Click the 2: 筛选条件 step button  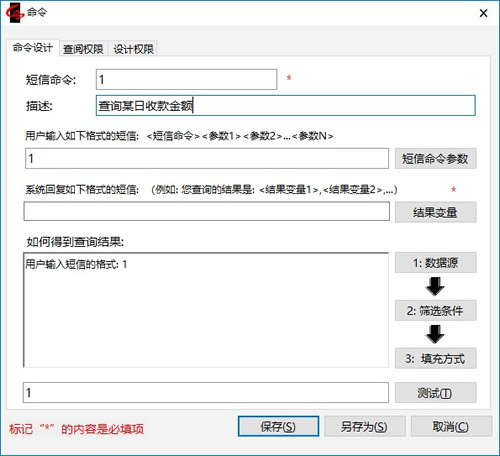(435, 311)
